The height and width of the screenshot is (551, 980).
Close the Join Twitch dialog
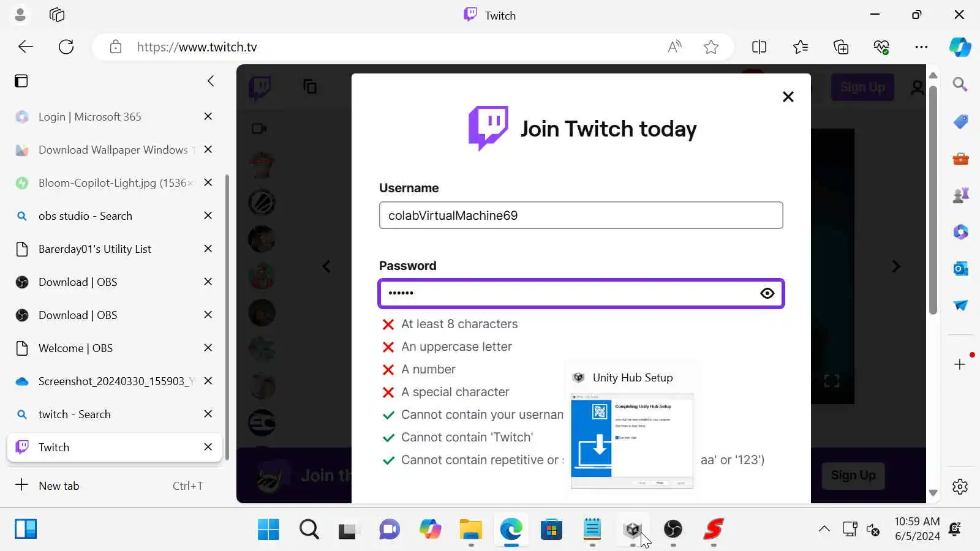coord(788,97)
